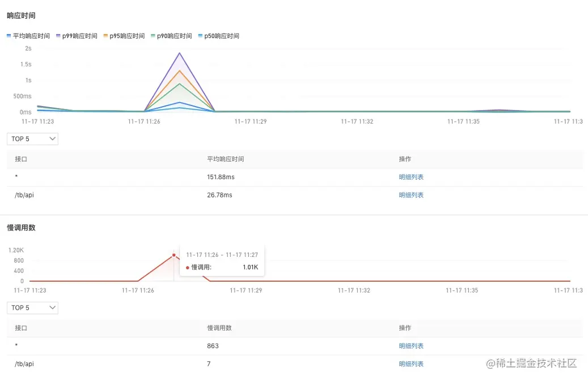Open 明细列表 for the 7 slow calls row
The width and height of the screenshot is (588, 380).
click(x=411, y=364)
